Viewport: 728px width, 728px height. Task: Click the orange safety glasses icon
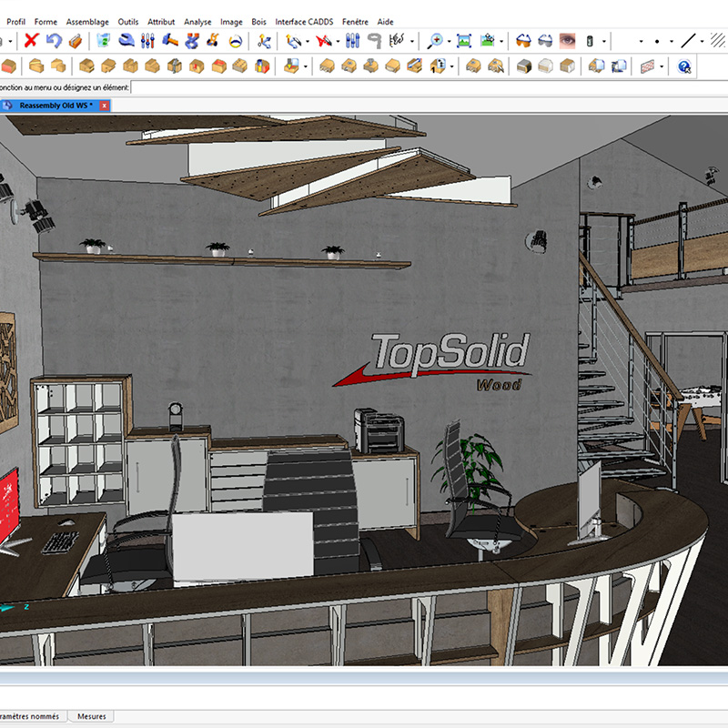click(x=523, y=41)
